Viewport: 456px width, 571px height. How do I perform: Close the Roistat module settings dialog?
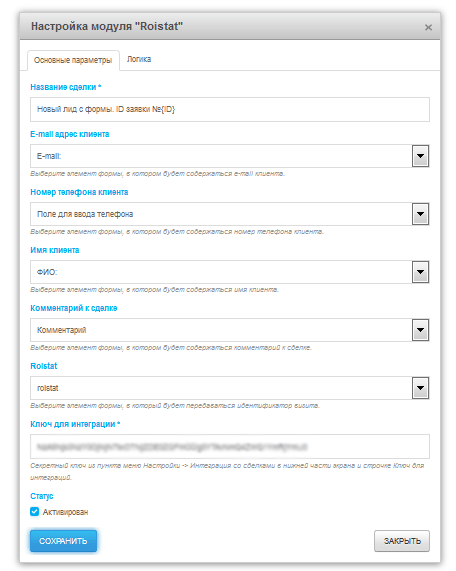428,27
